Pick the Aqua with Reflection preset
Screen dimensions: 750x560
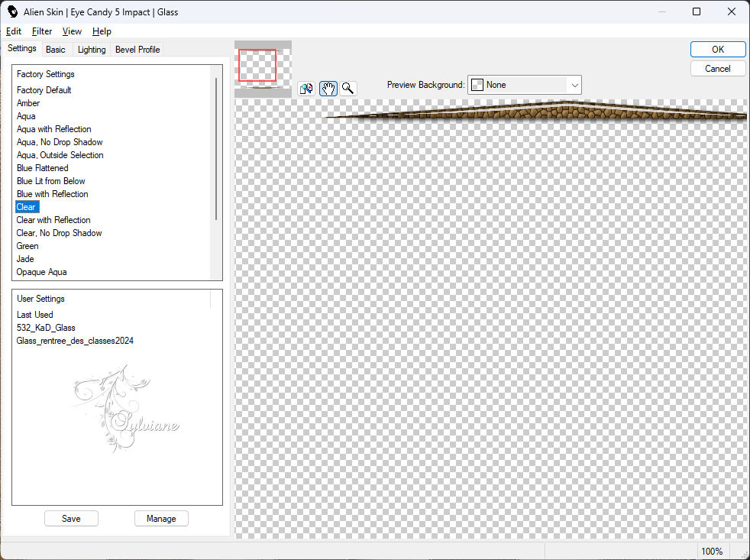tap(53, 129)
